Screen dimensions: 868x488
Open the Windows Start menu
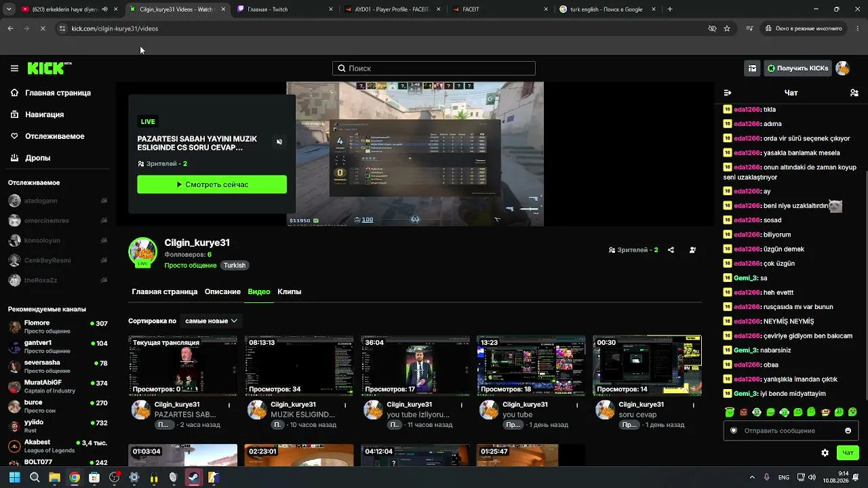14,477
